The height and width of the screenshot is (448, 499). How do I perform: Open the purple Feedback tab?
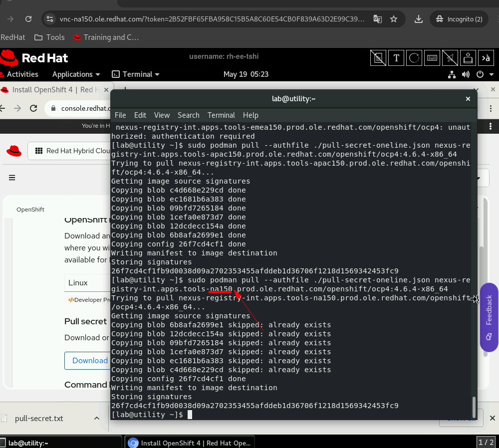click(489, 317)
